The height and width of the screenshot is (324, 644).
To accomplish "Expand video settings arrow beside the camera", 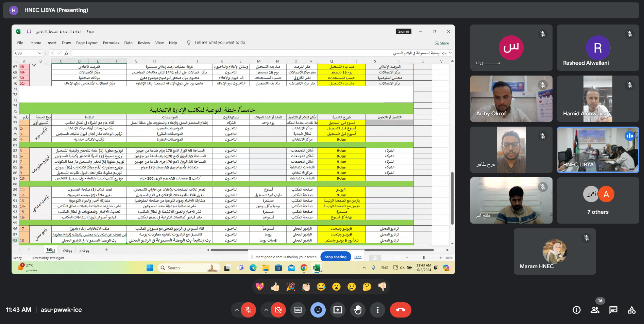I will (266, 310).
